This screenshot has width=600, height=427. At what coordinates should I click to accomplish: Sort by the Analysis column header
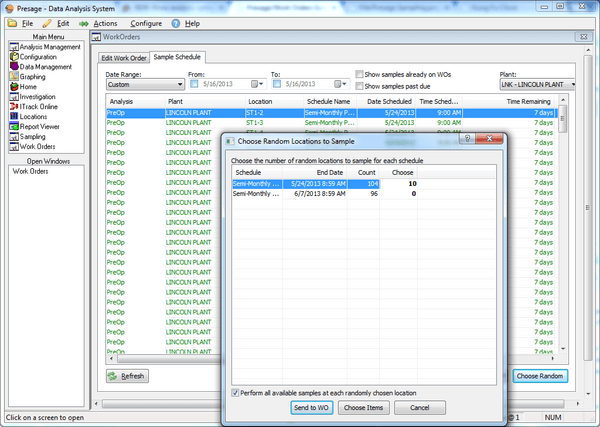135,101
